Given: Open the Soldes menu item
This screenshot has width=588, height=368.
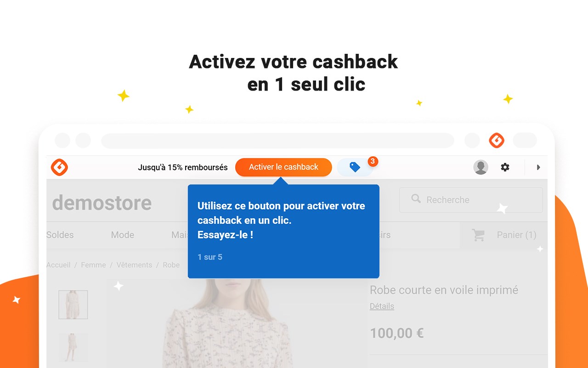Looking at the screenshot, I should [60, 235].
